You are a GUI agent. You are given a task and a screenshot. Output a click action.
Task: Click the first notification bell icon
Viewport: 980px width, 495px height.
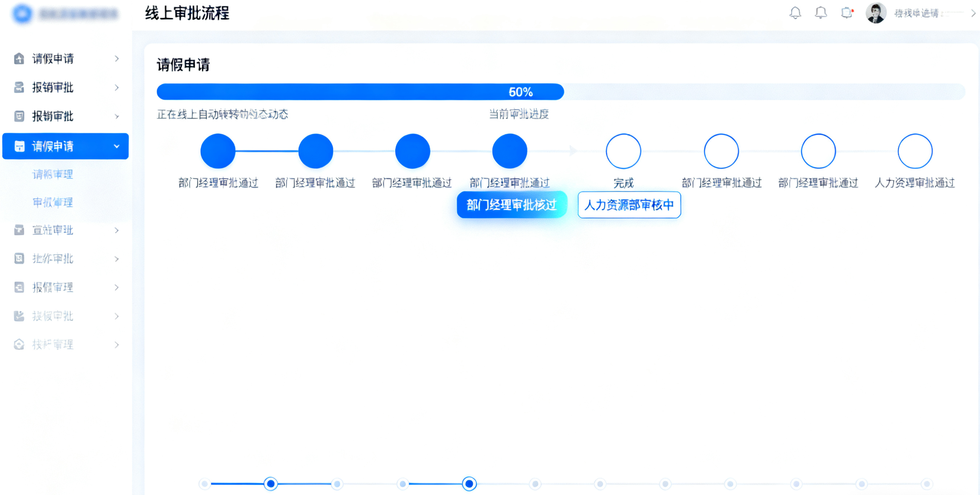point(795,13)
